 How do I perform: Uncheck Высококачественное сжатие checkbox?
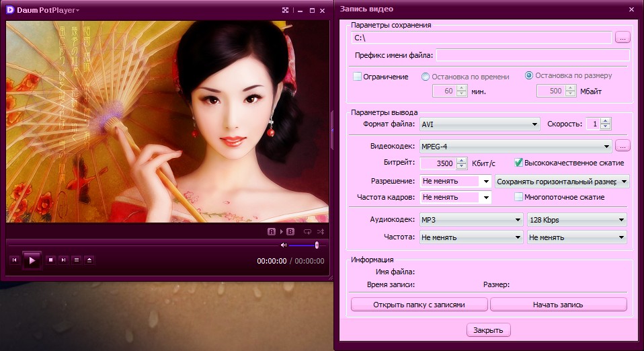point(518,163)
